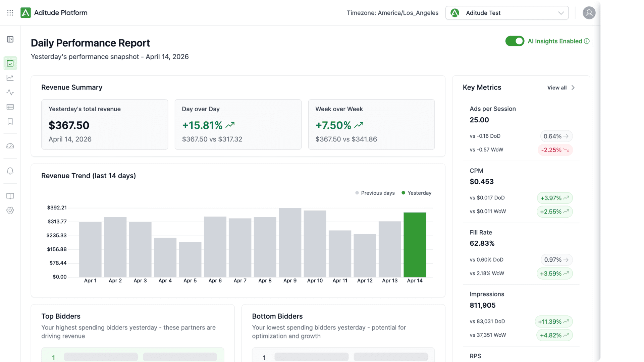Screen dimensions: 644x362
Task: Click the green Apr 14 revenue bar
Action: pos(415,245)
